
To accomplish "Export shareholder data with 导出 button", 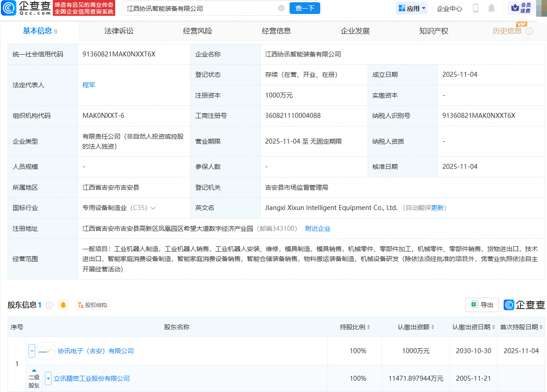I will (x=482, y=305).
